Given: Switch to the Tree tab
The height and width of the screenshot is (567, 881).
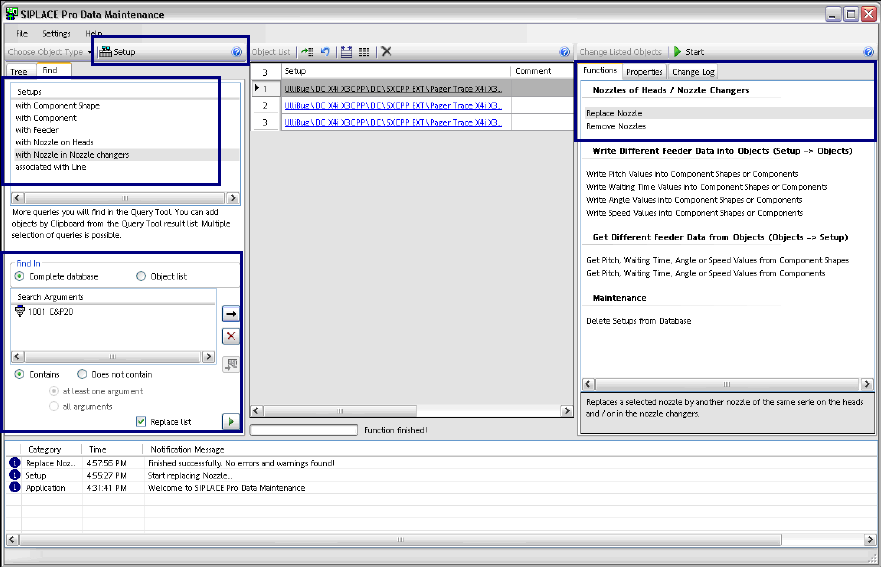Looking at the screenshot, I should (19, 72).
